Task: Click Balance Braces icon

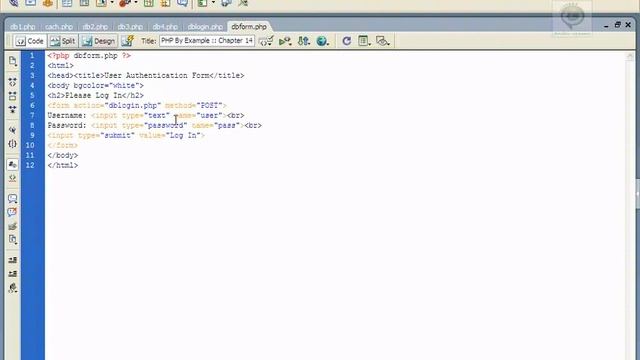Action: click(x=13, y=144)
